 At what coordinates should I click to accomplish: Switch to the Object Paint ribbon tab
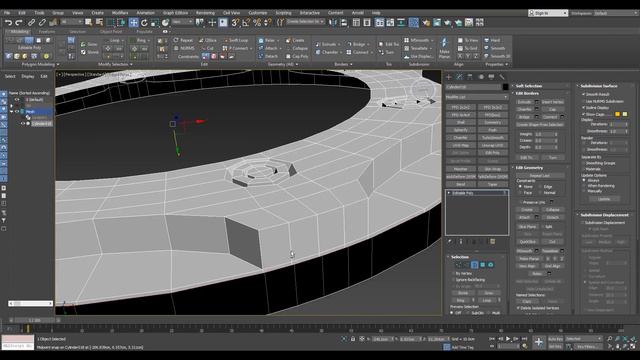pos(111,31)
